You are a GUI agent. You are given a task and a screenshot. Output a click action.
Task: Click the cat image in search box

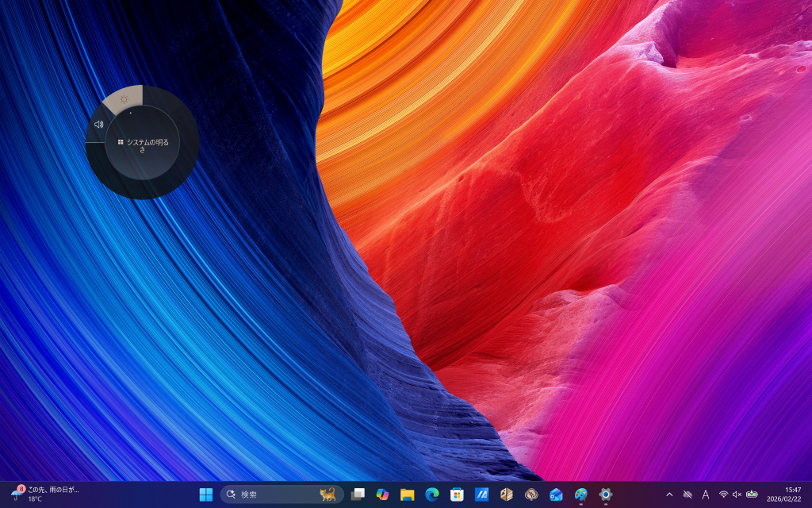click(x=327, y=495)
